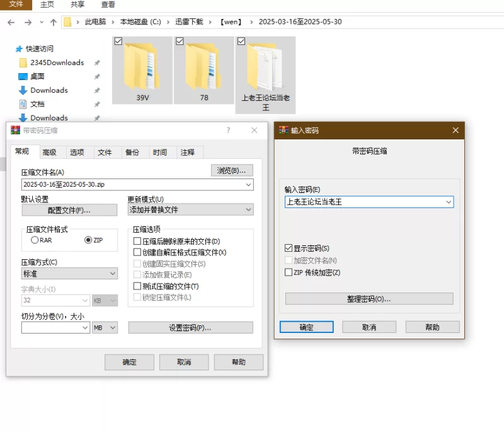Switch to the 高级 tab

tap(49, 153)
